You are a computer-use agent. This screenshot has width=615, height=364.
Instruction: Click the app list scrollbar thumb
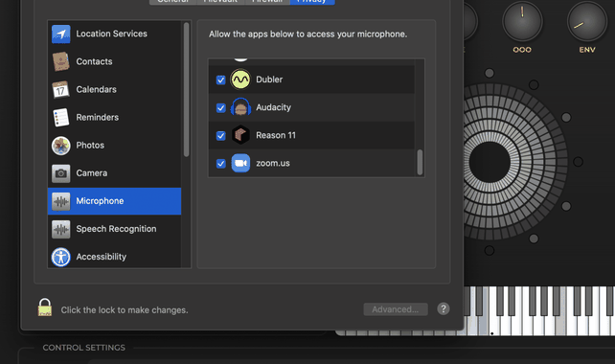(x=420, y=162)
